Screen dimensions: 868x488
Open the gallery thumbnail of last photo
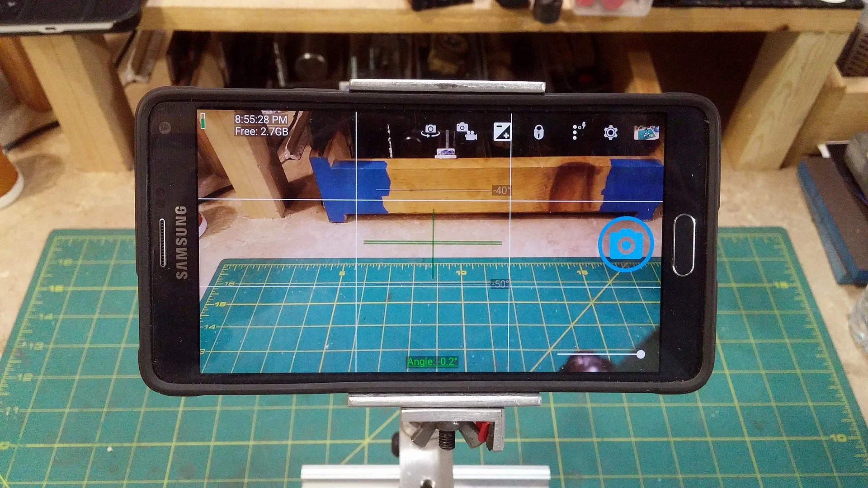[x=646, y=133]
